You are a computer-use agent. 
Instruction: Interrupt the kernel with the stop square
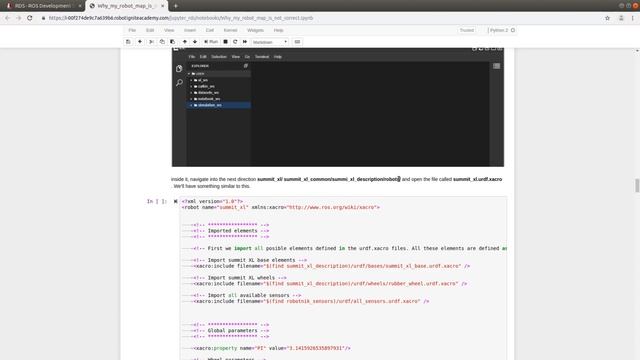tap(225, 42)
